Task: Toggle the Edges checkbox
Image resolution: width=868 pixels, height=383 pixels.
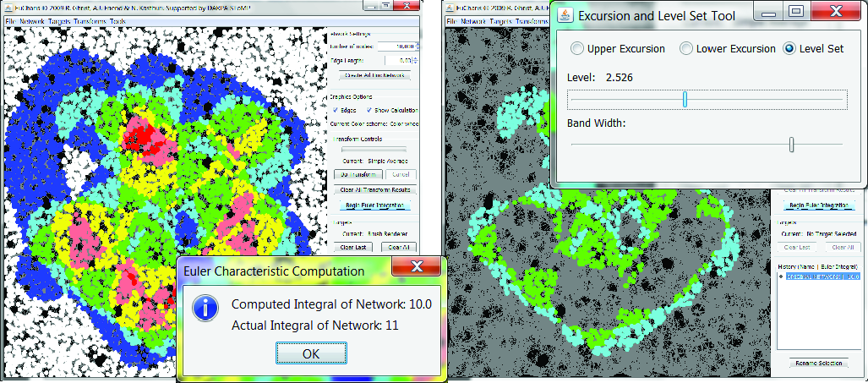Action: click(x=335, y=111)
